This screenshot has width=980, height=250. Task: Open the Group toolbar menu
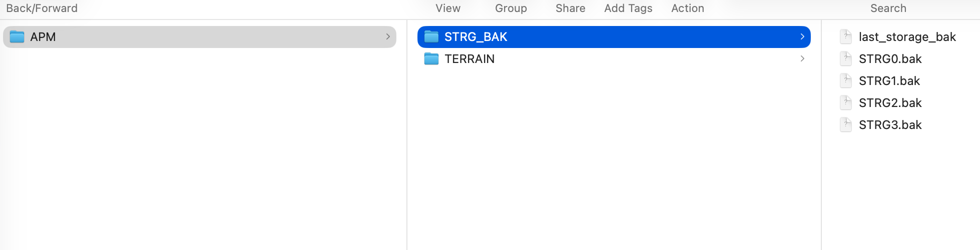511,8
